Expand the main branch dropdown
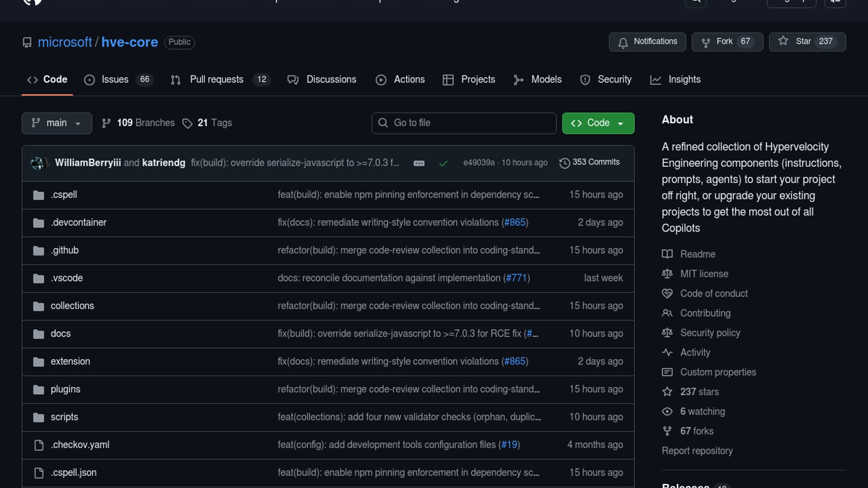This screenshot has height=488, width=868. (57, 123)
